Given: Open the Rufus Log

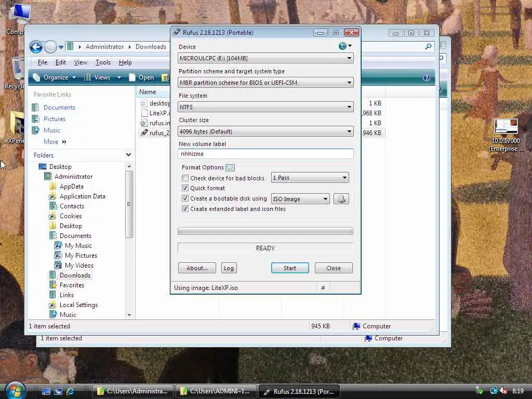Looking at the screenshot, I should click(x=229, y=268).
